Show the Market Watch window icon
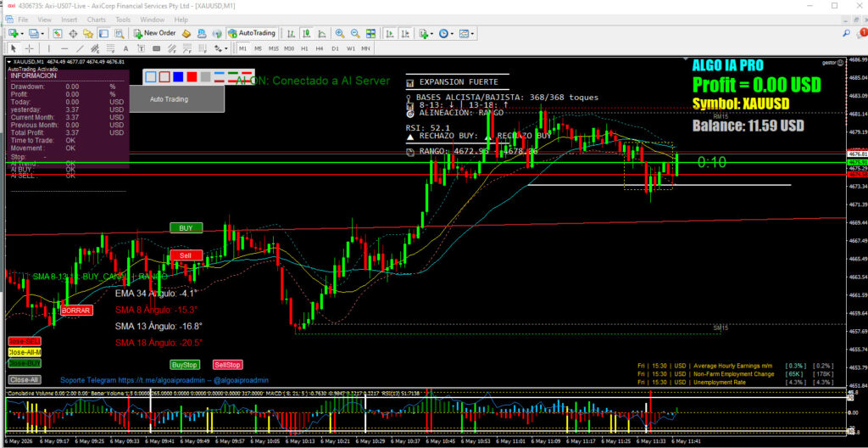The image size is (868, 448). point(57,33)
